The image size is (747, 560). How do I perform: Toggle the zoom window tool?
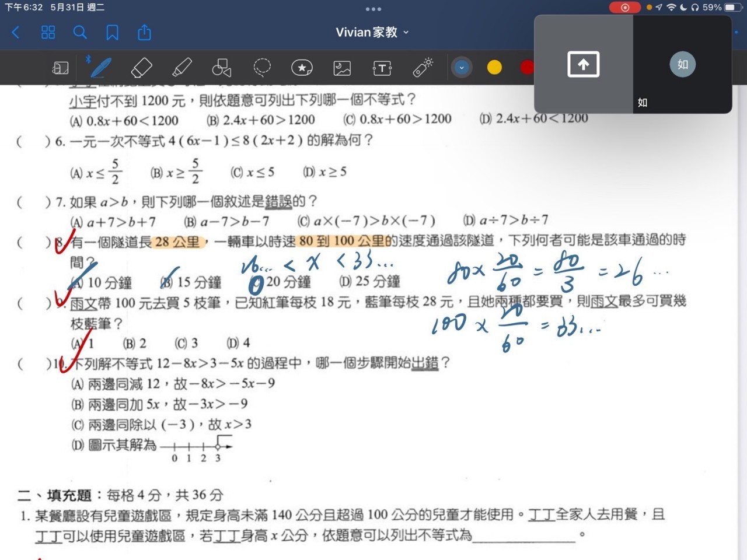[60, 68]
